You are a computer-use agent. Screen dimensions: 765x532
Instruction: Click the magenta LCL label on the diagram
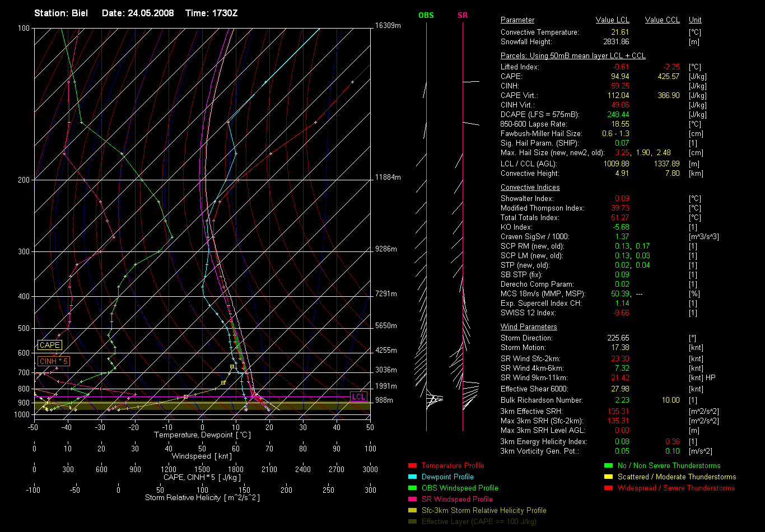[x=358, y=396]
